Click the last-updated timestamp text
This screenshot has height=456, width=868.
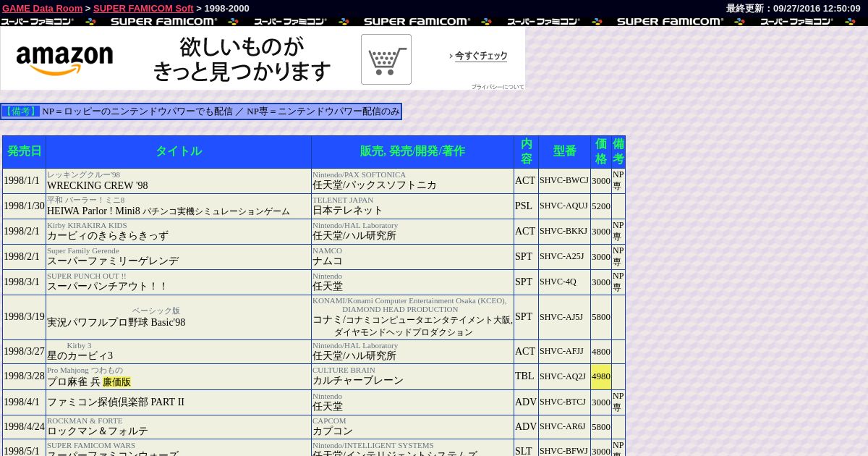[x=793, y=8]
